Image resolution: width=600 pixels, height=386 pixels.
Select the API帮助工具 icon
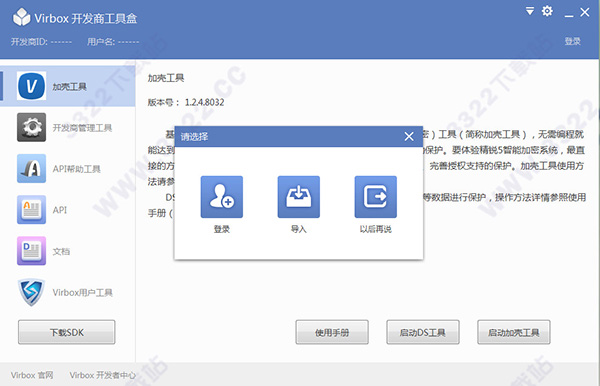tap(31, 169)
